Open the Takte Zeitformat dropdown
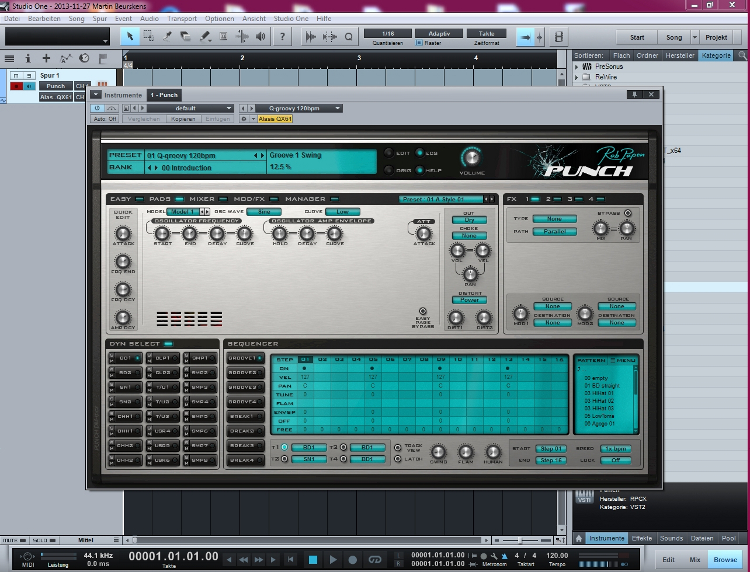Screen dimensions: 750x572 click(486, 33)
